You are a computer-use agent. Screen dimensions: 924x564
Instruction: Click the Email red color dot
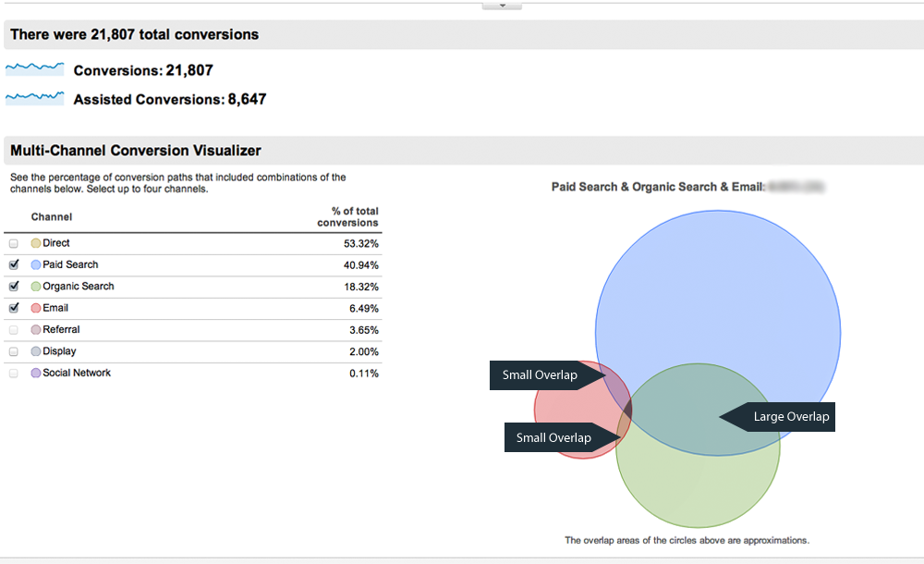coord(36,309)
